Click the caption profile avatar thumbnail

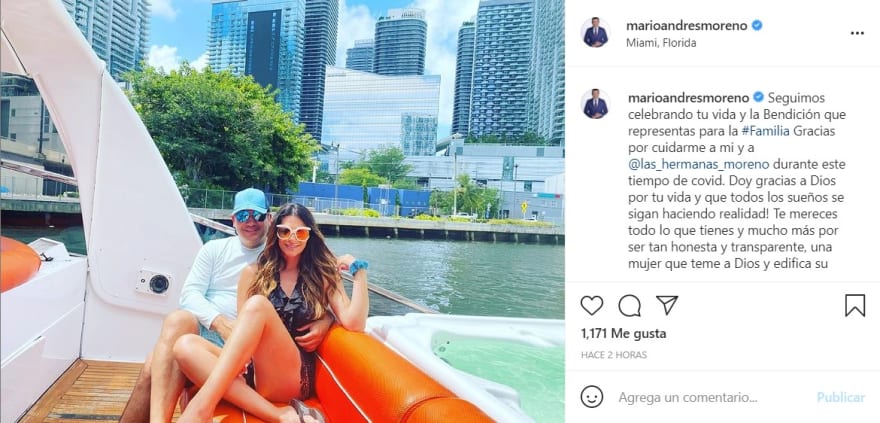595,104
